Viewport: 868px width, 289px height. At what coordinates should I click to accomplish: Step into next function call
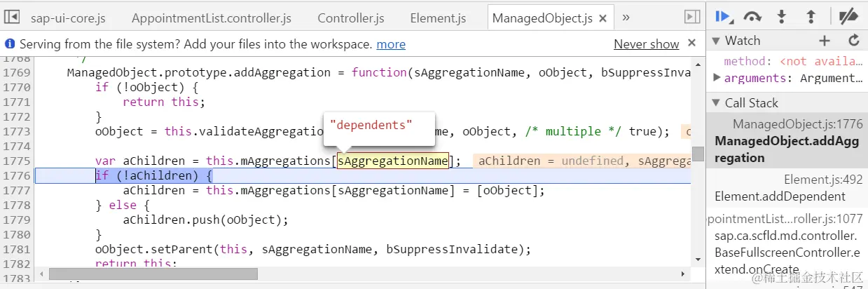(782, 18)
